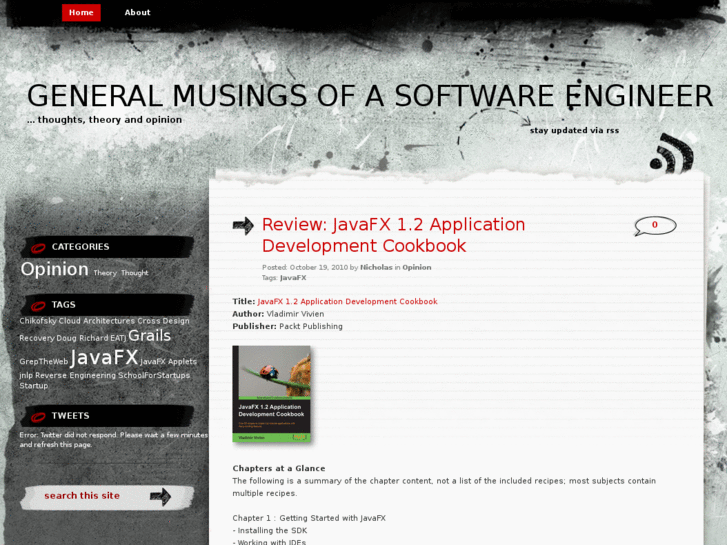
Task: Click the 'Packt Publishing' text
Action: point(311,327)
